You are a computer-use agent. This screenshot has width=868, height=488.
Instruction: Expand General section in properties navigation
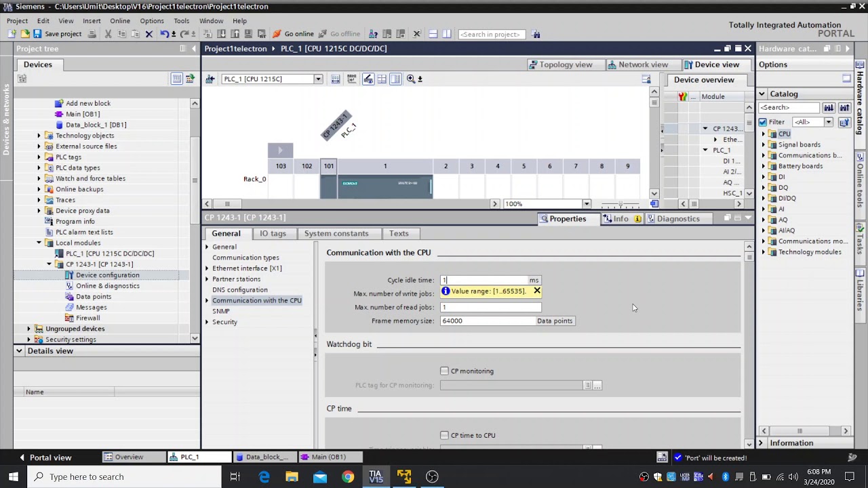(x=208, y=247)
